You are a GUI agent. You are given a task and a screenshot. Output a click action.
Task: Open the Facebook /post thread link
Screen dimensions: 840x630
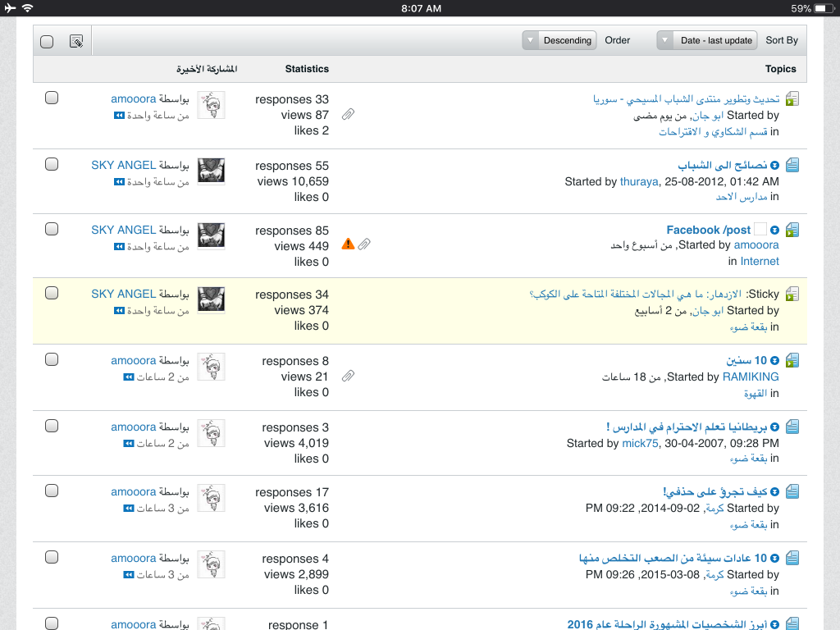(x=708, y=230)
